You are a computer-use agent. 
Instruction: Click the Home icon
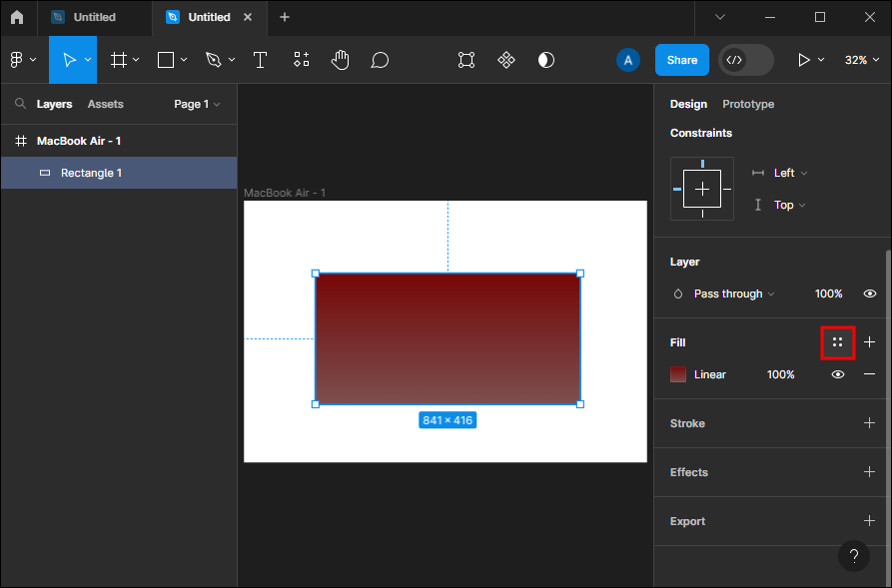click(x=17, y=17)
